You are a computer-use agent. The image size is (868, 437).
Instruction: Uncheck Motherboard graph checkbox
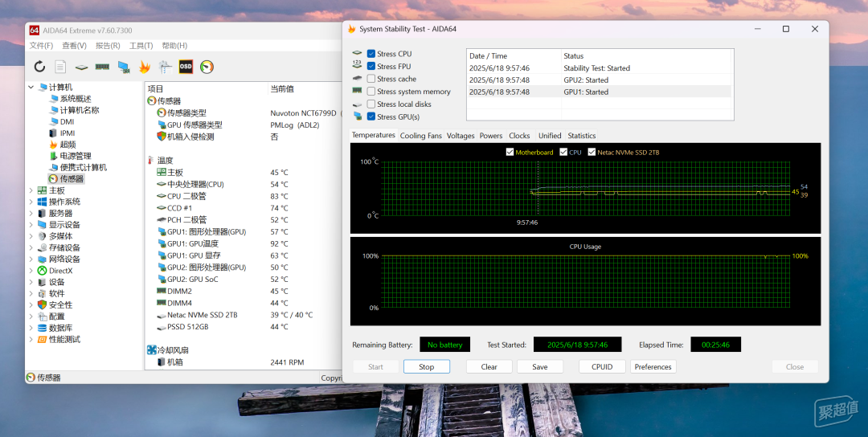click(510, 152)
